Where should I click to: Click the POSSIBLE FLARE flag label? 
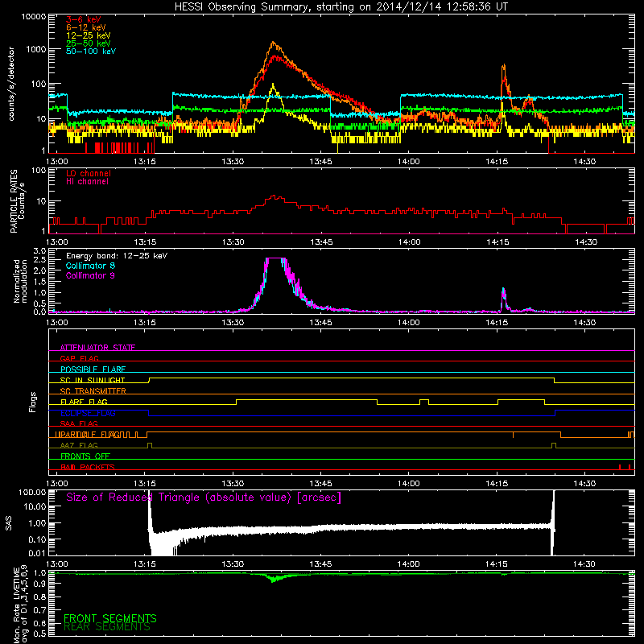93,369
